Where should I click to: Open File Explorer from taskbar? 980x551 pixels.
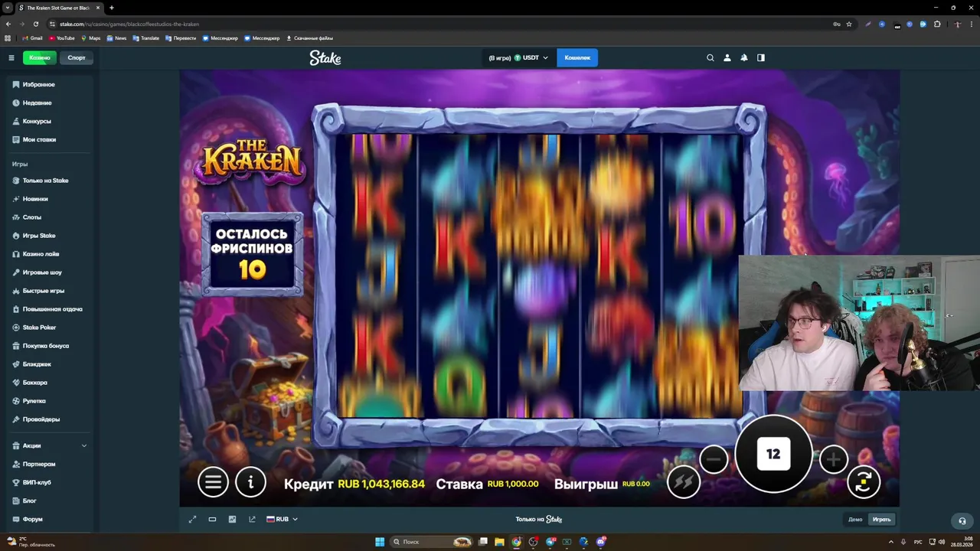[x=500, y=542]
